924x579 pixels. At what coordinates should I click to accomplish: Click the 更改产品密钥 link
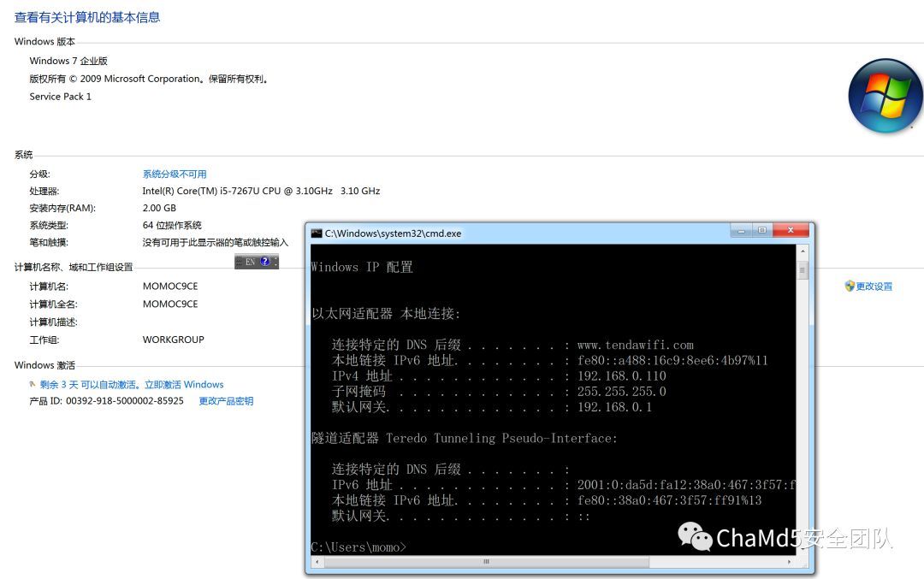coord(226,401)
